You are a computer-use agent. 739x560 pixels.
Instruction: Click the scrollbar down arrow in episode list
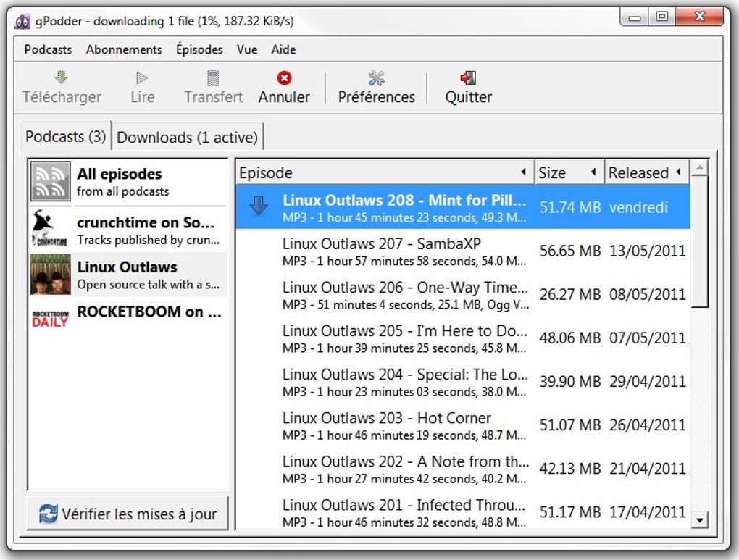click(x=700, y=520)
